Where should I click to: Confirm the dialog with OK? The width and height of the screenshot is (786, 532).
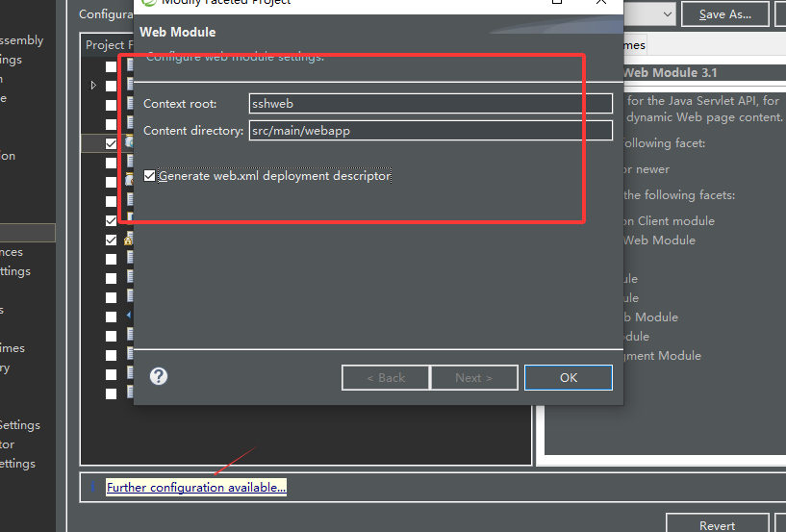point(568,377)
